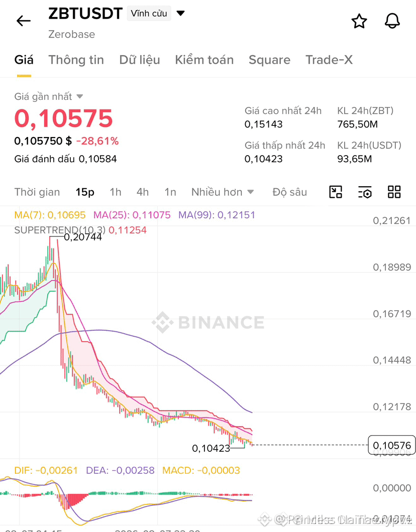
Task: Tap the KL 24h(USDT) value 93,65M
Action: [x=355, y=159]
